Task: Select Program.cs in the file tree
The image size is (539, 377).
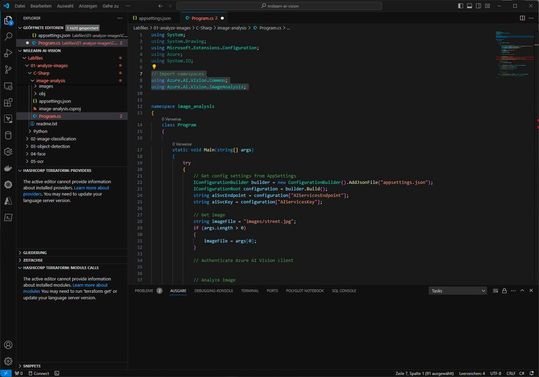Action: 50,116
